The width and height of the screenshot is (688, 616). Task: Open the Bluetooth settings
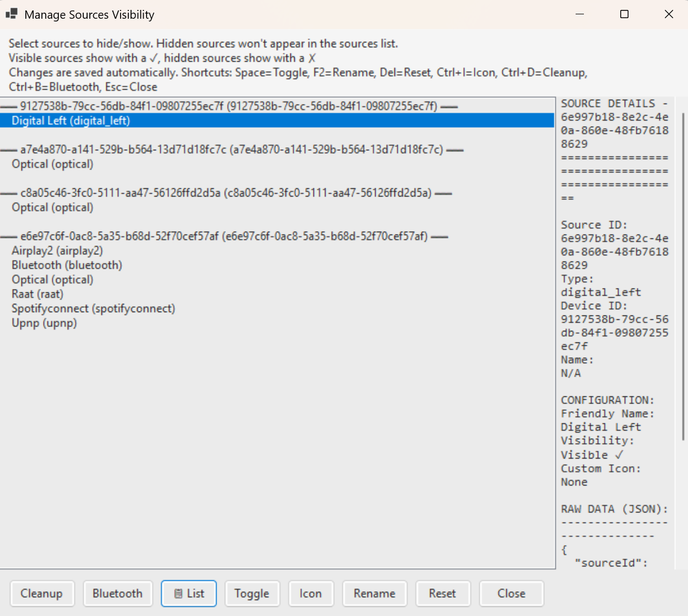tap(117, 593)
